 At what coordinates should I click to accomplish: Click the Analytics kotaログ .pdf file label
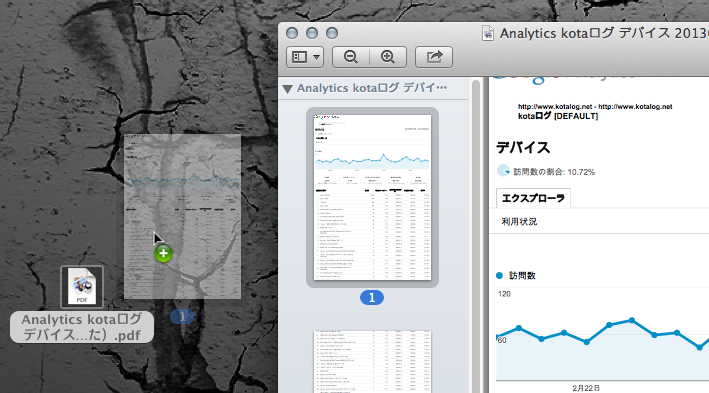(x=82, y=327)
